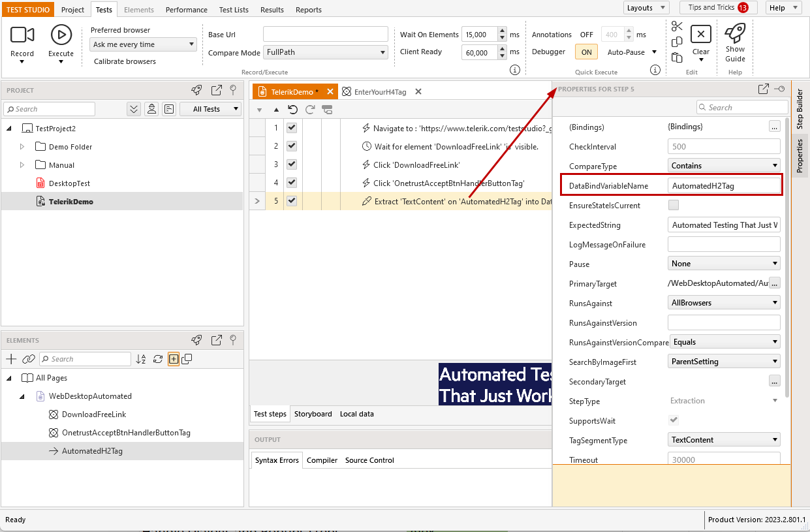Image resolution: width=810 pixels, height=532 pixels.
Task: Uncheck the step 5 enabled checkbox
Action: click(x=292, y=201)
